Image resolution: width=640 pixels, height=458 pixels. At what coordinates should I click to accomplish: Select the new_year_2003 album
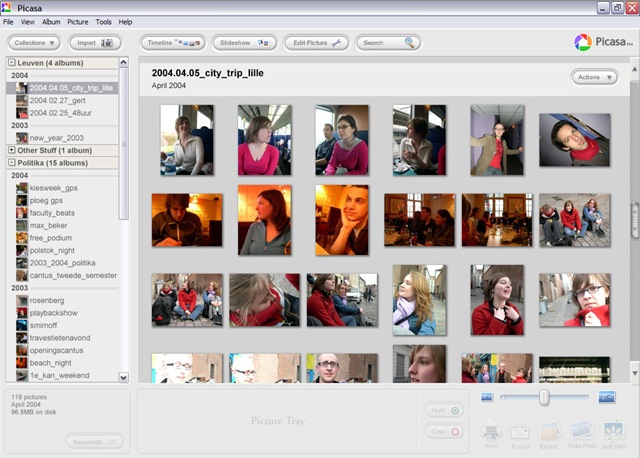click(58, 138)
